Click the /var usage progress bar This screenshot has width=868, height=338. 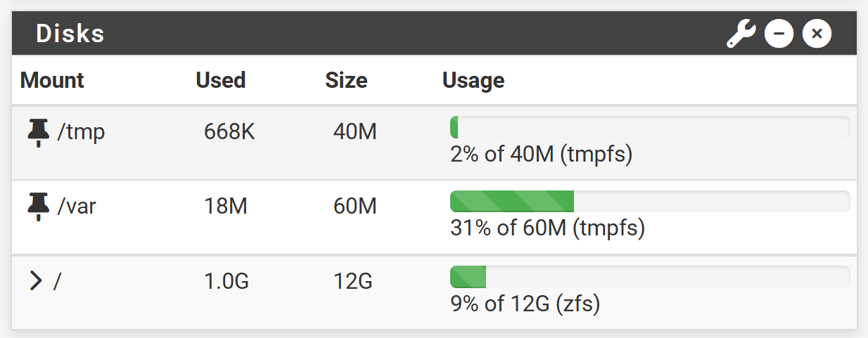coord(650,202)
